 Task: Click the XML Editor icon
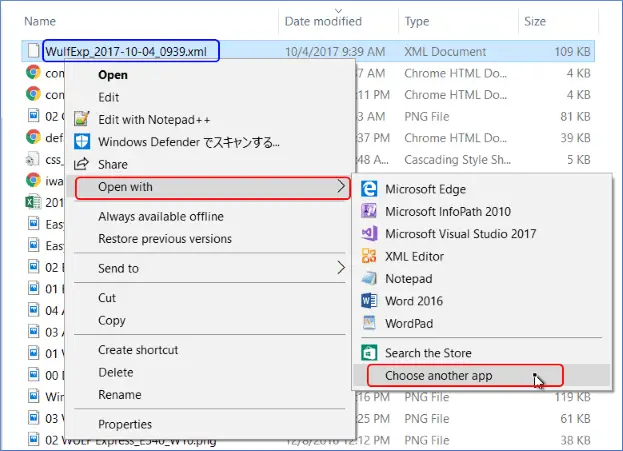[369, 256]
